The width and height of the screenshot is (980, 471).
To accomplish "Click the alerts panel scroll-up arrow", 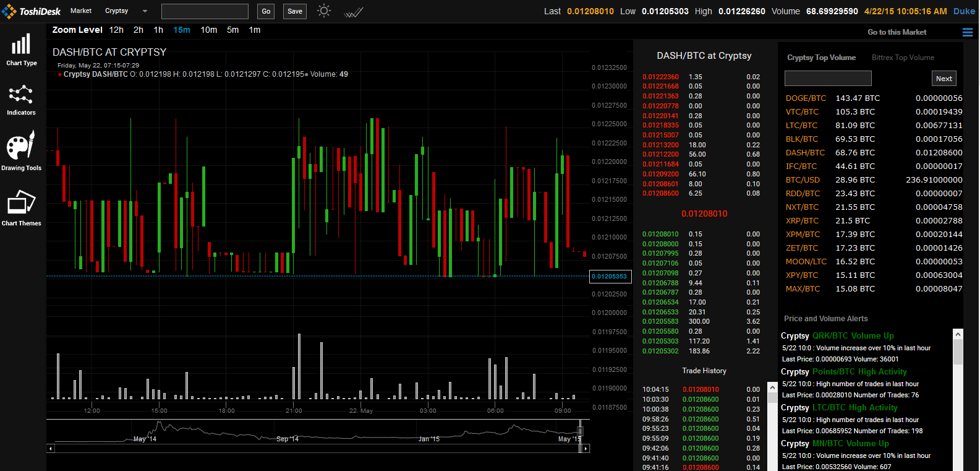I will pos(958,334).
